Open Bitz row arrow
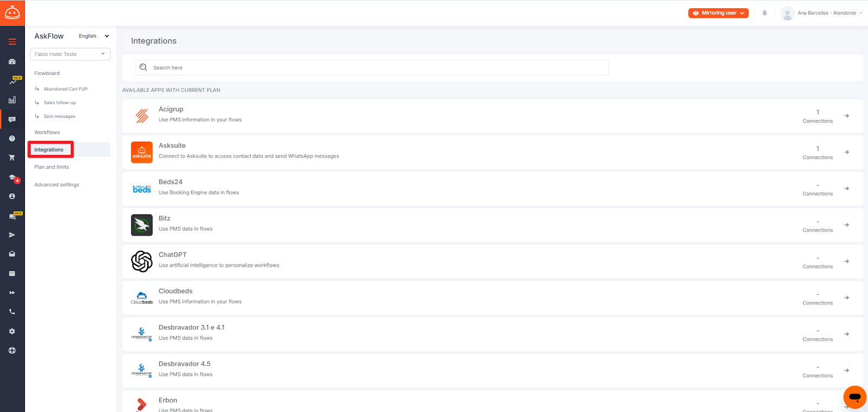 (846, 225)
